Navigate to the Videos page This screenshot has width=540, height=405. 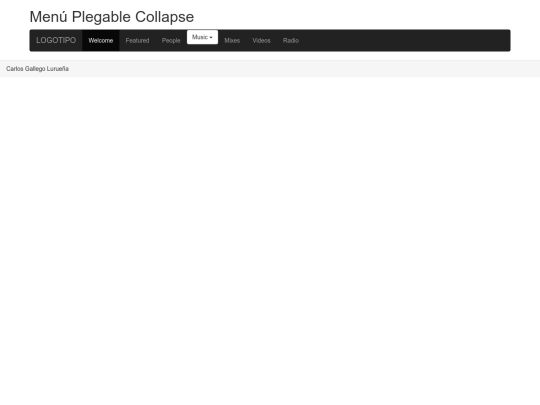[261, 40]
